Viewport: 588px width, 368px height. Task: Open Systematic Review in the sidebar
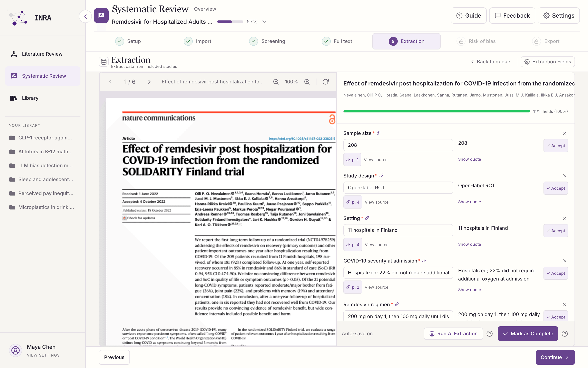pyautogui.click(x=42, y=76)
